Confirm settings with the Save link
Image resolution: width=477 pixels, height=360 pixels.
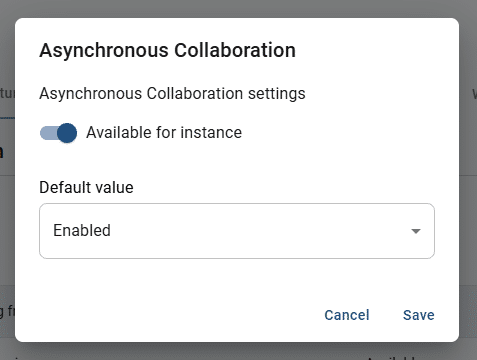[x=419, y=315]
